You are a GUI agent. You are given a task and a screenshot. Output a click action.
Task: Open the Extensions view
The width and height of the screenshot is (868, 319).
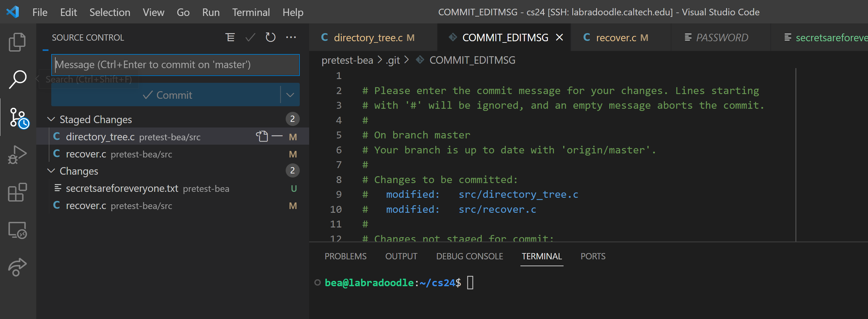[x=17, y=192]
